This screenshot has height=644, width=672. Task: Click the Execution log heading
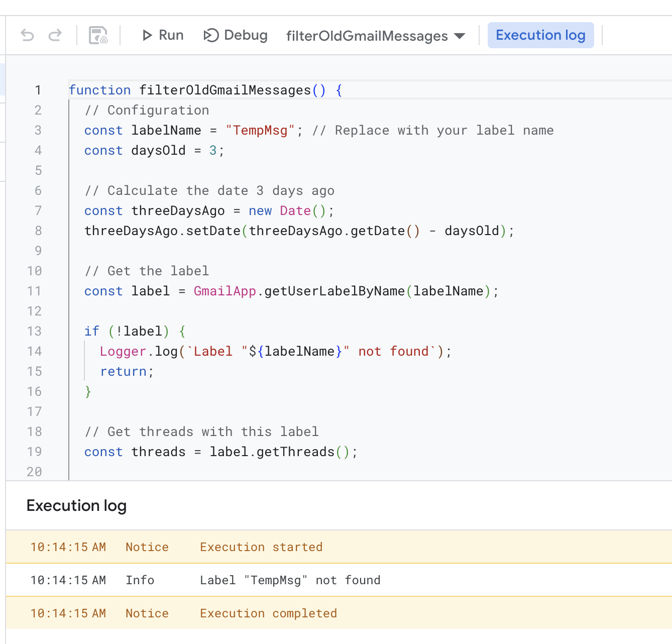76,505
